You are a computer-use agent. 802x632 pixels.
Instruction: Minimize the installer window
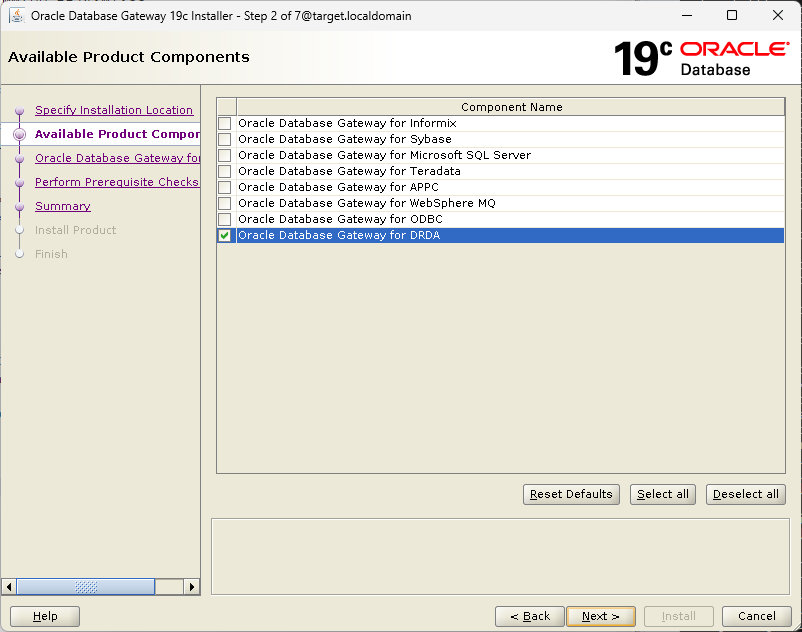pos(687,15)
